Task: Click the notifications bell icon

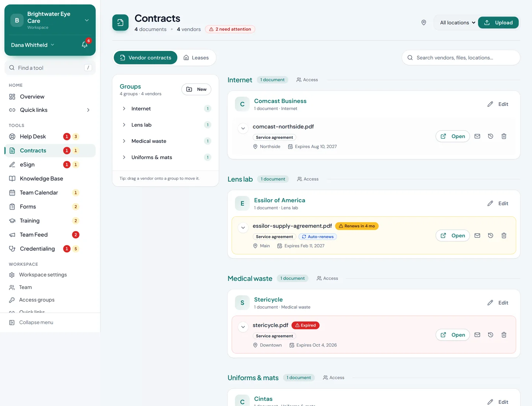Action: pos(85,45)
